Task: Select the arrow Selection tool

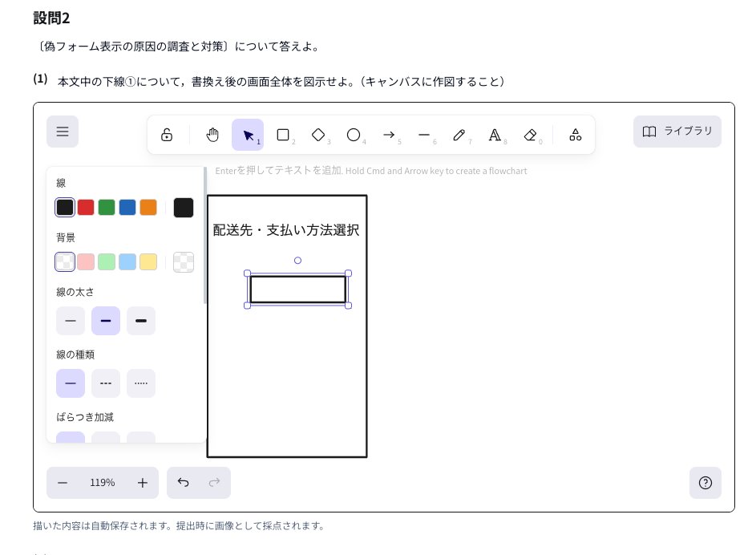Action: coord(248,135)
